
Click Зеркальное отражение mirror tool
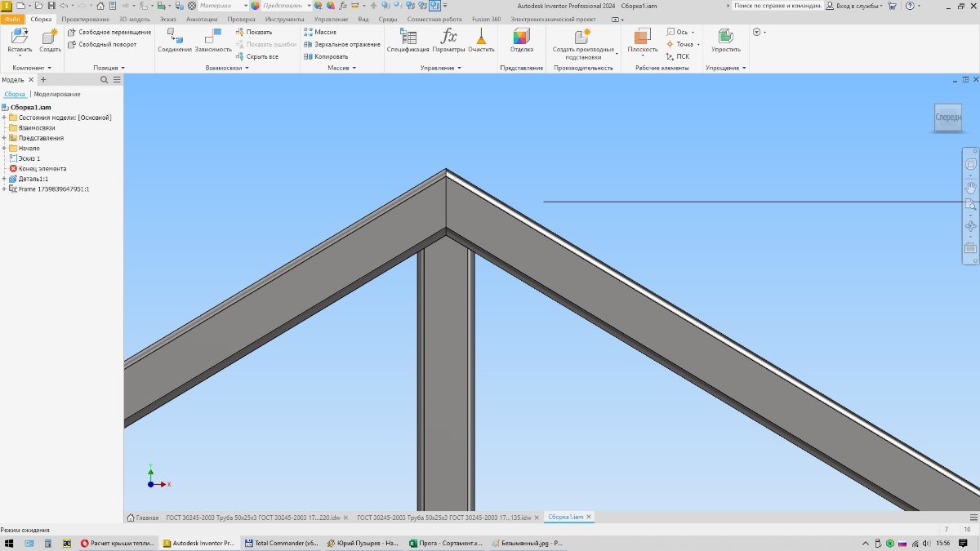point(342,44)
